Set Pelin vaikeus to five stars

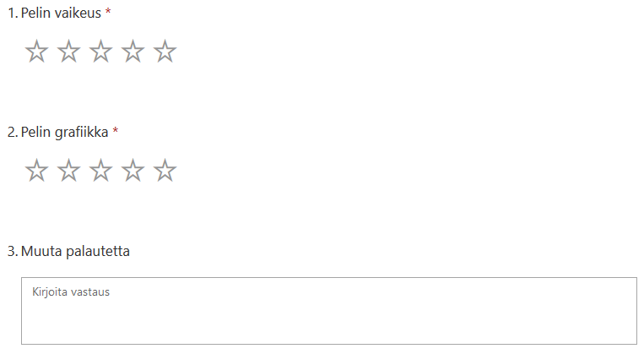click(x=165, y=52)
